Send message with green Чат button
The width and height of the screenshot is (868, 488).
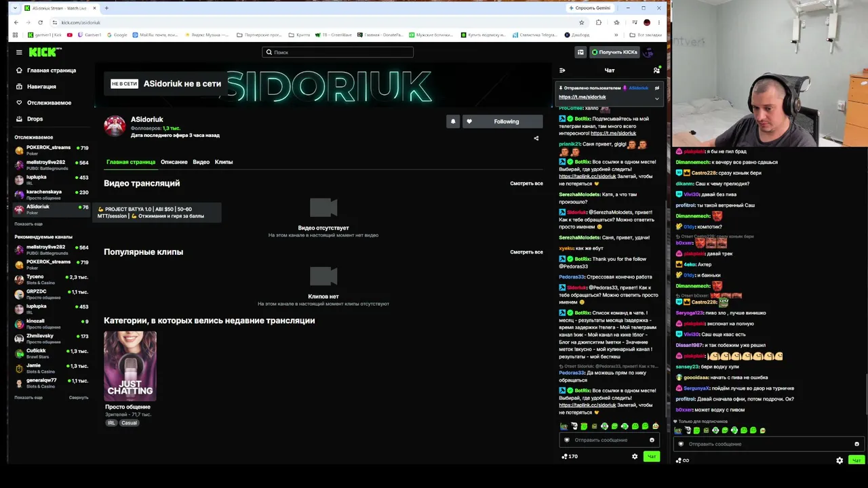tap(652, 457)
